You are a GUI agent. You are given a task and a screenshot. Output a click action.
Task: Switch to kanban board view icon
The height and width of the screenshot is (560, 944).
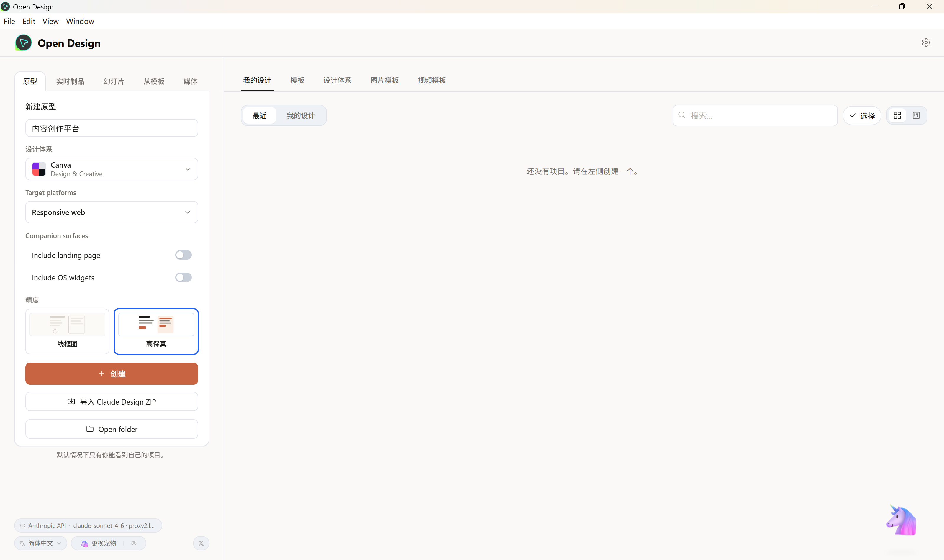[916, 115]
